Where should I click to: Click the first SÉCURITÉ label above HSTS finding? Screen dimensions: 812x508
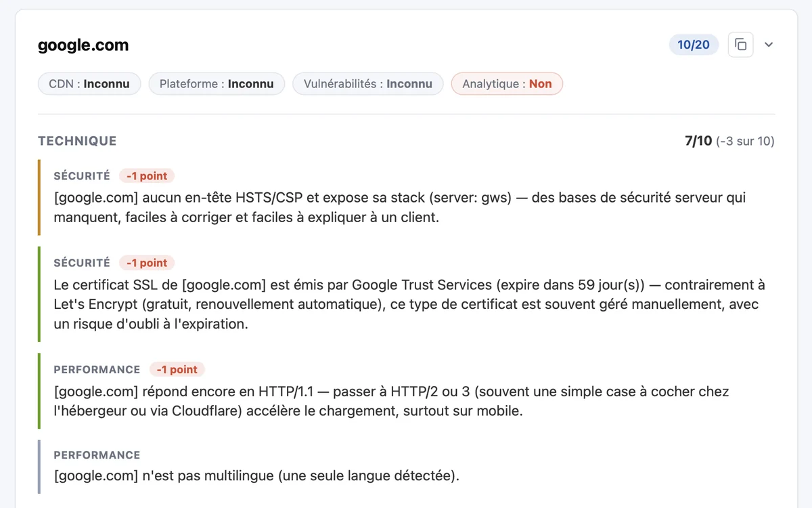pos(82,176)
